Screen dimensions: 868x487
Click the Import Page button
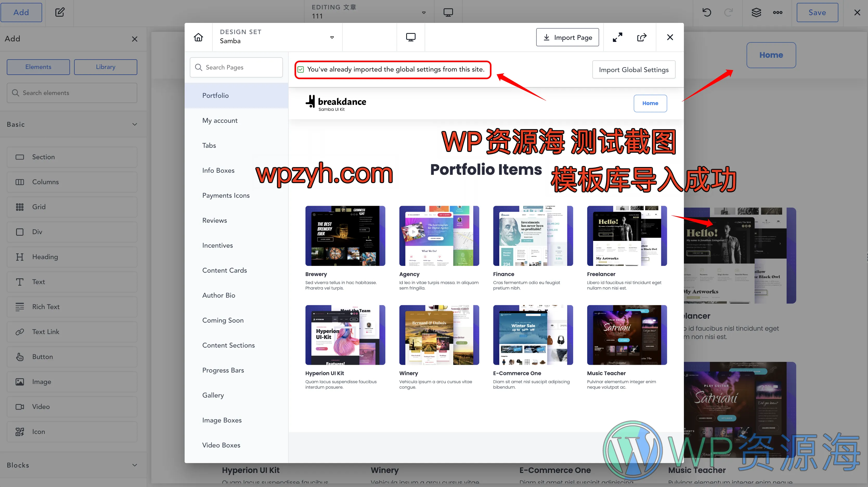tap(567, 37)
